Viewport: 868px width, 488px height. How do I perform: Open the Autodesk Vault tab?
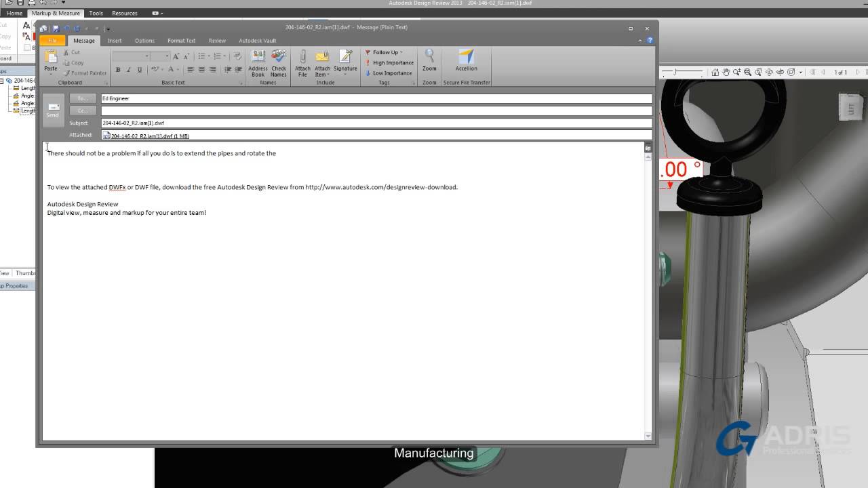pyautogui.click(x=257, y=41)
